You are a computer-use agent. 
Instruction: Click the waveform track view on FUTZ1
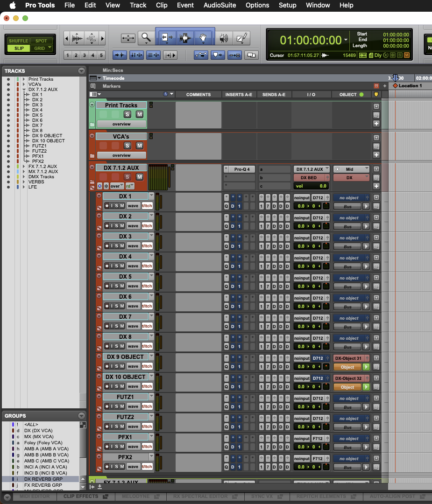pos(133,406)
